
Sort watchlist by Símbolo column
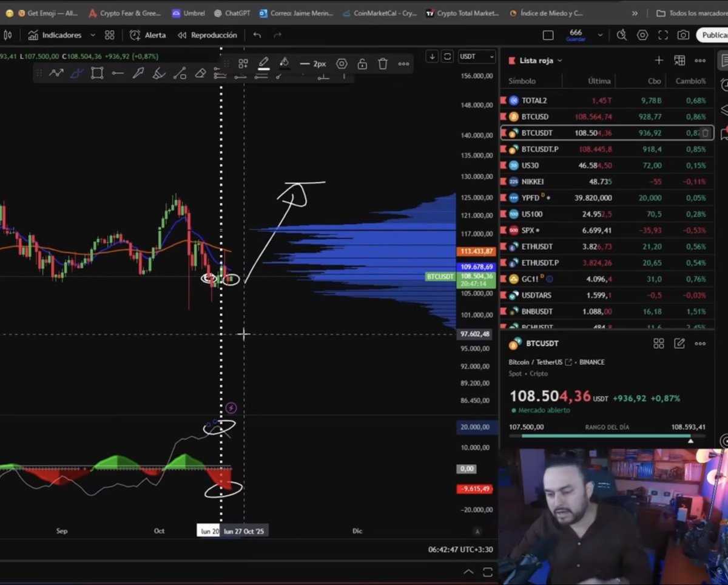(x=522, y=81)
